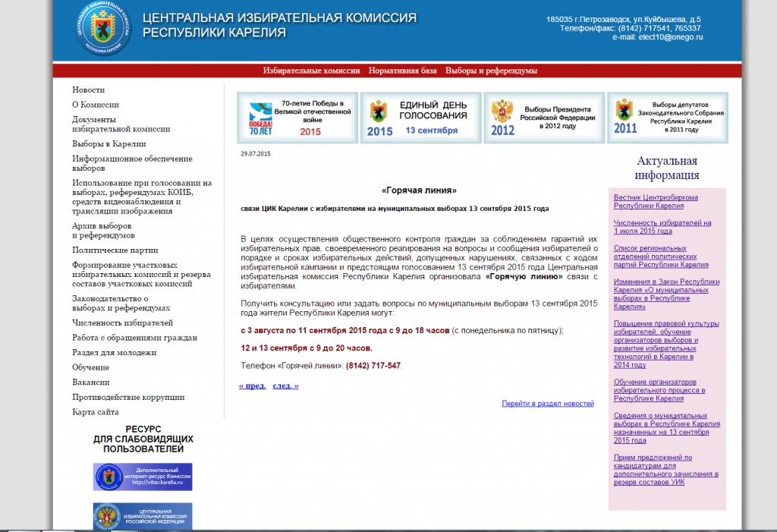The height and width of the screenshot is (532, 777).
Task: Click the Актуальная информация heading
Action: click(x=667, y=168)
